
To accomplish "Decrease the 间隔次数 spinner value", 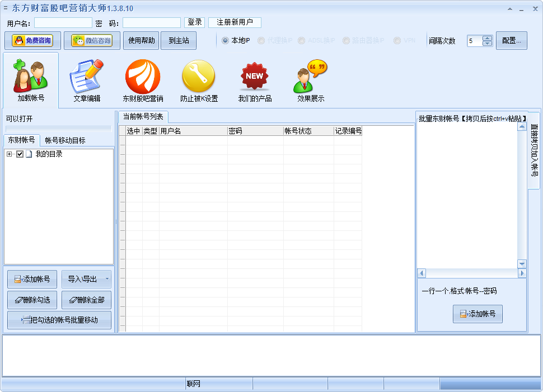I will 487,43.
